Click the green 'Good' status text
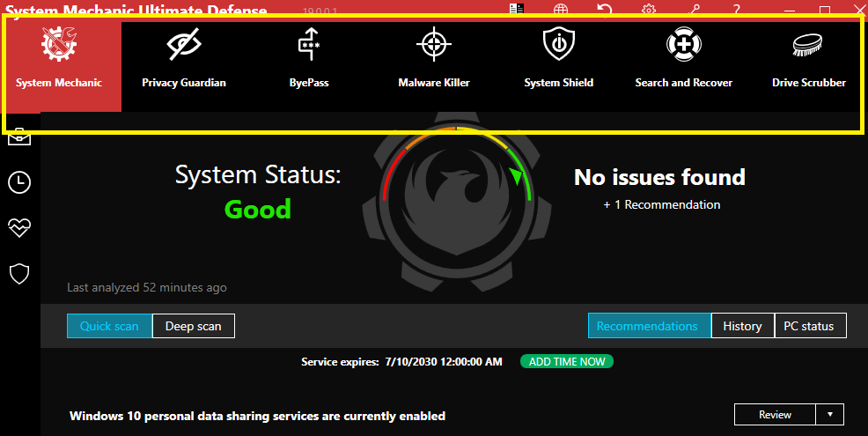Image resolution: width=868 pixels, height=436 pixels. 257,210
